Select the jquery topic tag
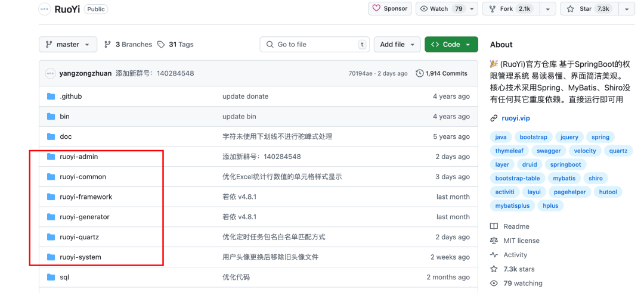644x293 pixels. click(569, 137)
